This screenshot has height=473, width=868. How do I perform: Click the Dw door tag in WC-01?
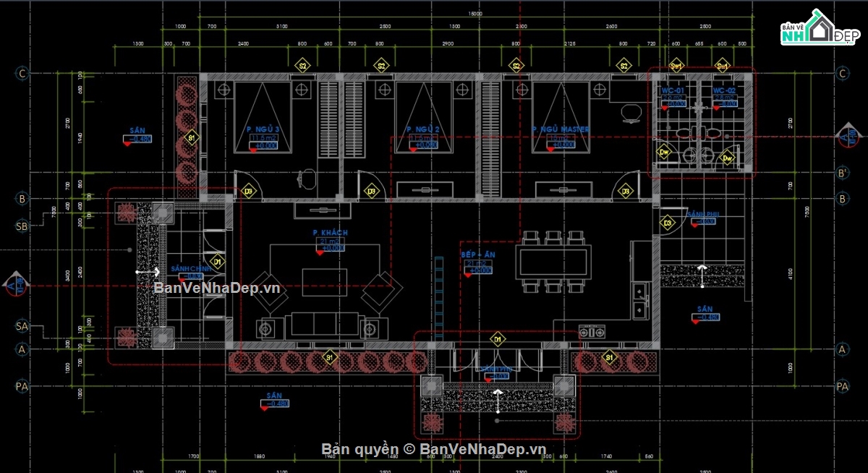click(664, 152)
